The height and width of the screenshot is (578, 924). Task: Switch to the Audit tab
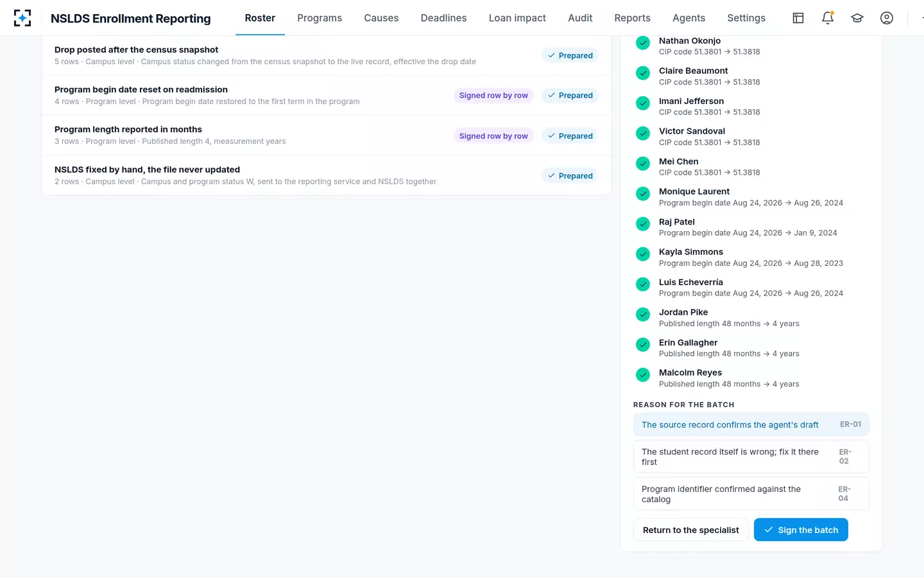580,18
